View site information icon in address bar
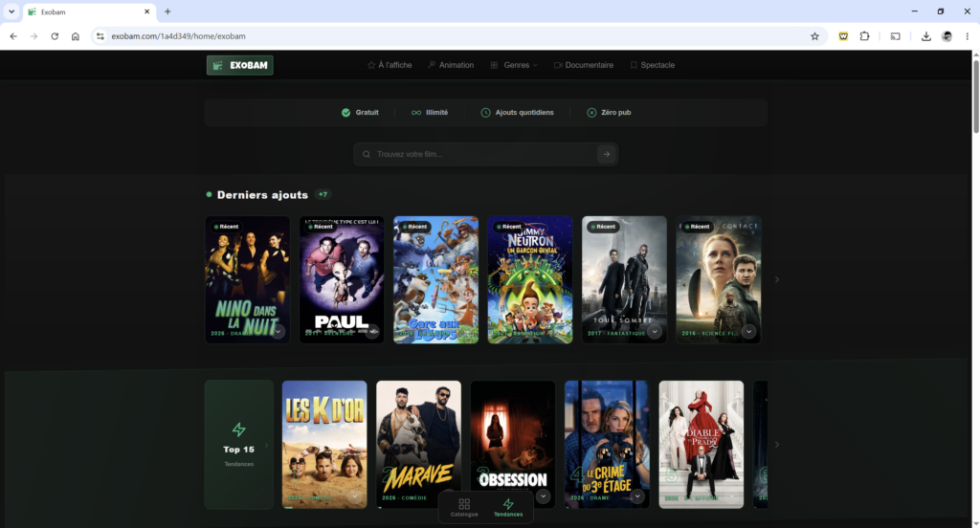980x528 pixels. point(100,36)
